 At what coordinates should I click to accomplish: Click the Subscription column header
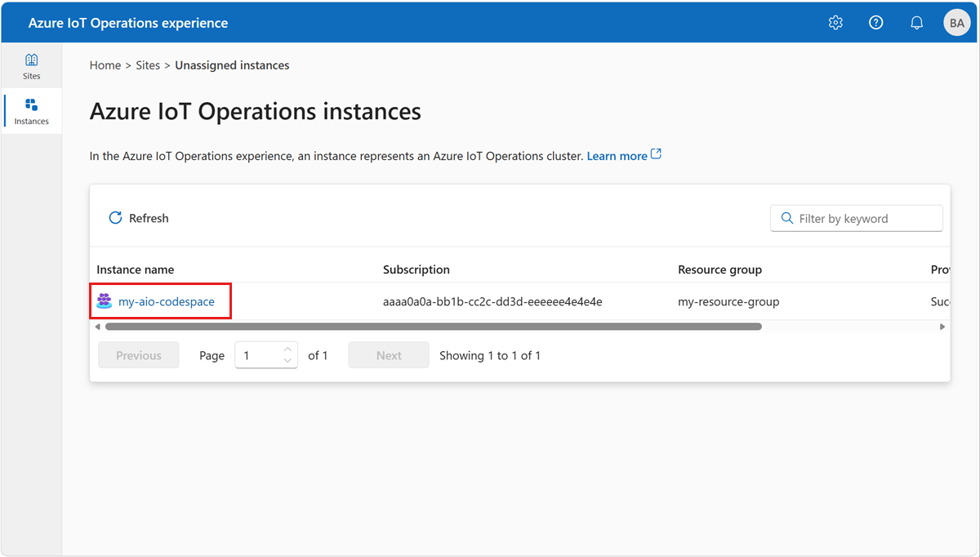coord(416,270)
